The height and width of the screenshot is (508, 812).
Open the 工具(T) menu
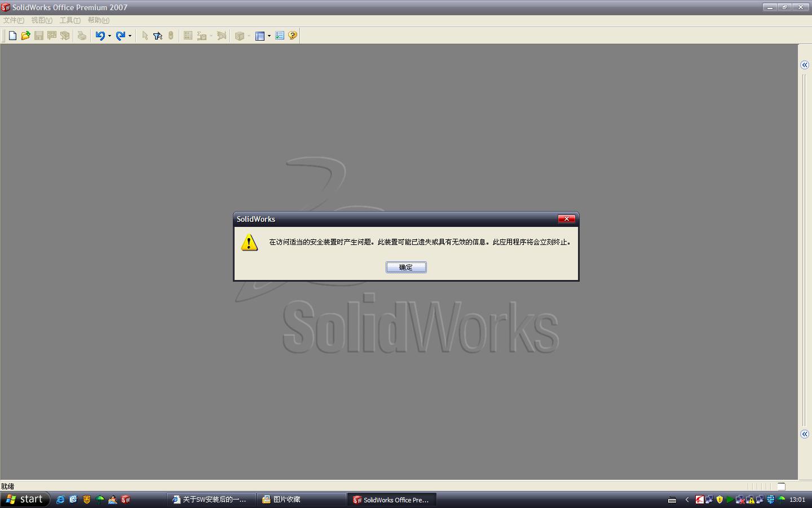(x=70, y=20)
